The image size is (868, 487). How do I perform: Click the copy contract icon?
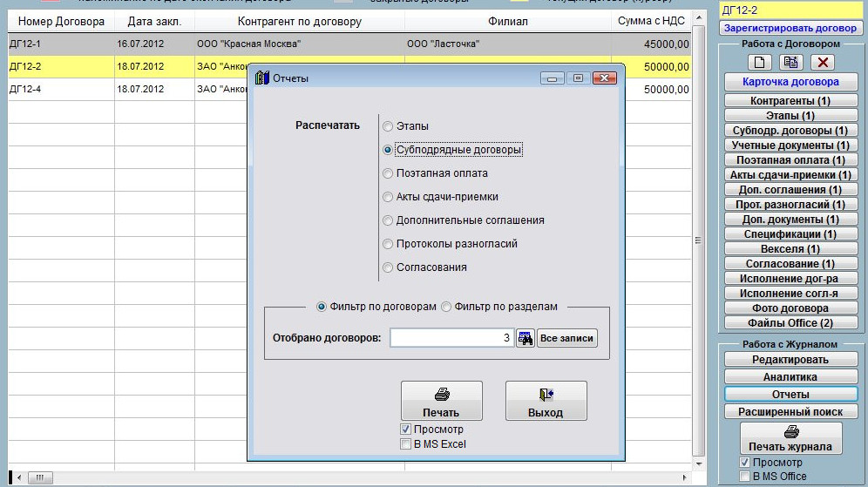tap(791, 62)
